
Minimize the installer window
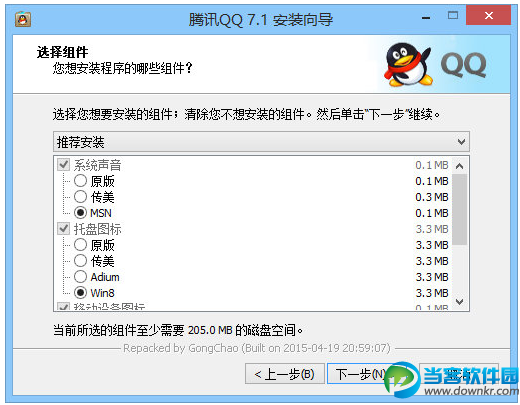(426, 16)
